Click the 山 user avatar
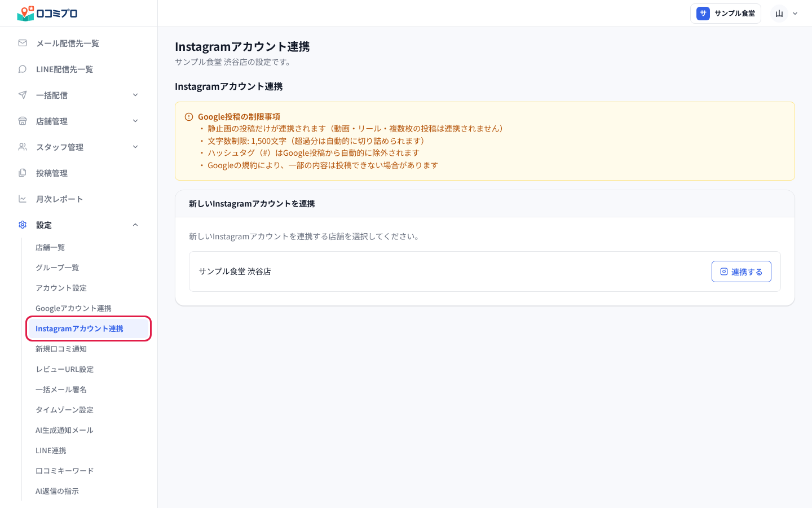The image size is (812, 508). [x=779, y=14]
